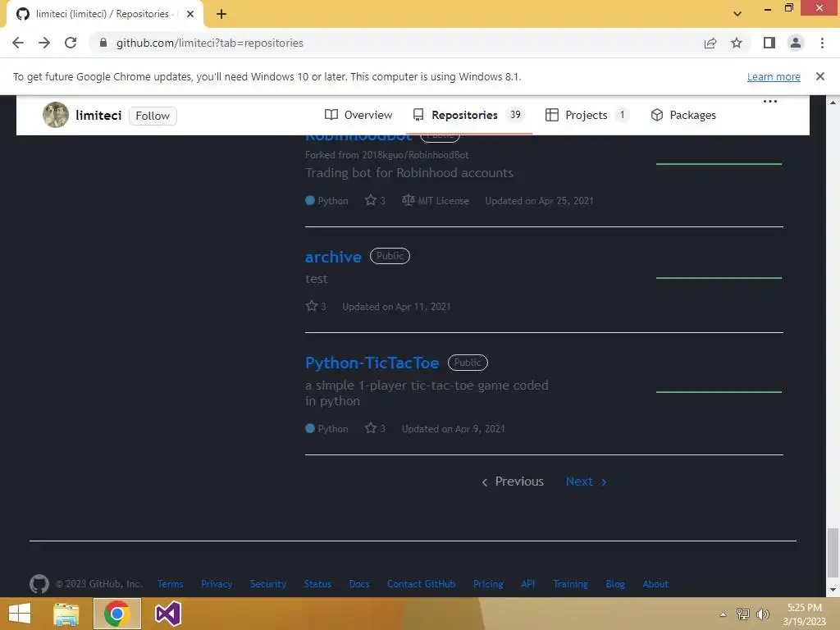Close the limiteci Repositories tab
Screen dimensions: 840x630
(x=190, y=14)
